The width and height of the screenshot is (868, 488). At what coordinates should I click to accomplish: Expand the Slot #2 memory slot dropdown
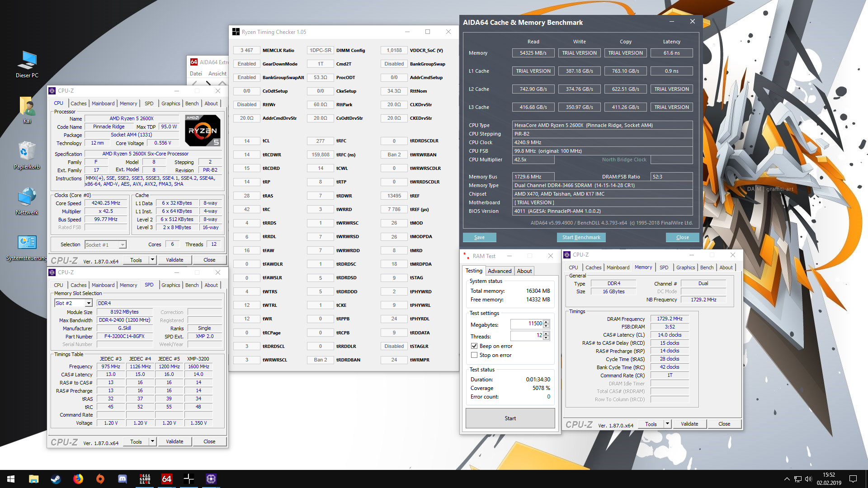89,303
